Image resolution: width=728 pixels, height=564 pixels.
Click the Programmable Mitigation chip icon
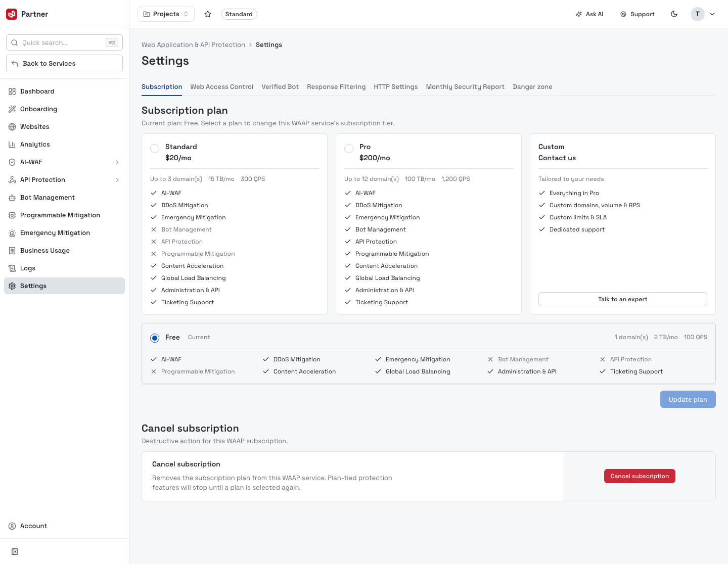(12, 215)
